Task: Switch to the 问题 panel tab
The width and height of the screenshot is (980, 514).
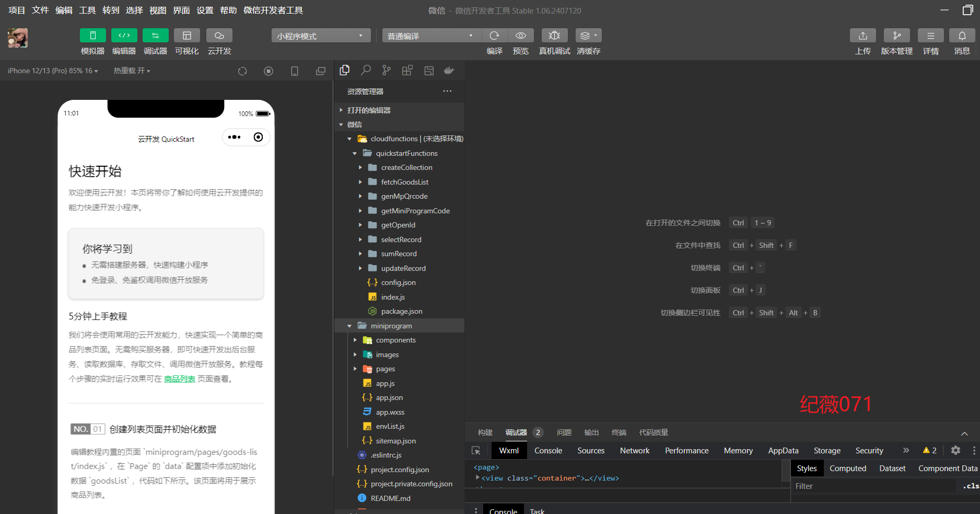Action: (564, 432)
